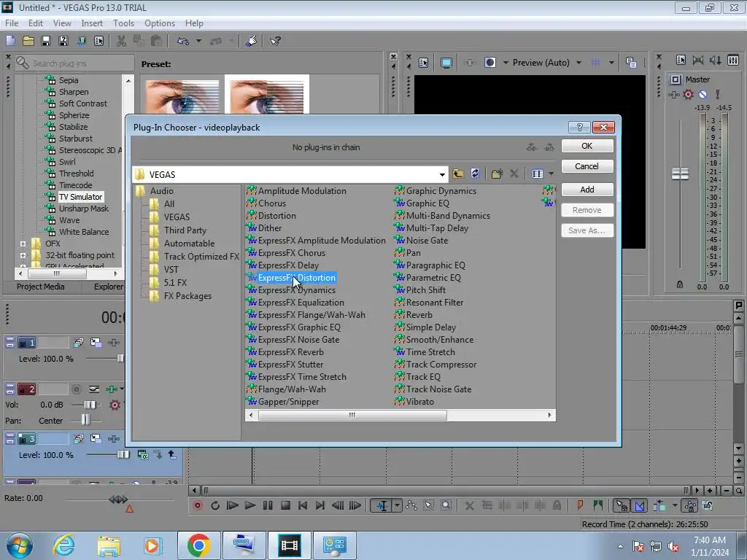Click the track 2 Pan slider handle
The height and width of the screenshot is (560, 747).
[x=85, y=419]
